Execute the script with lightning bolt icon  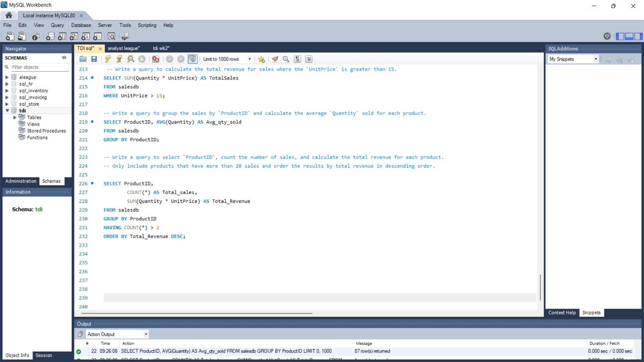[108, 59]
